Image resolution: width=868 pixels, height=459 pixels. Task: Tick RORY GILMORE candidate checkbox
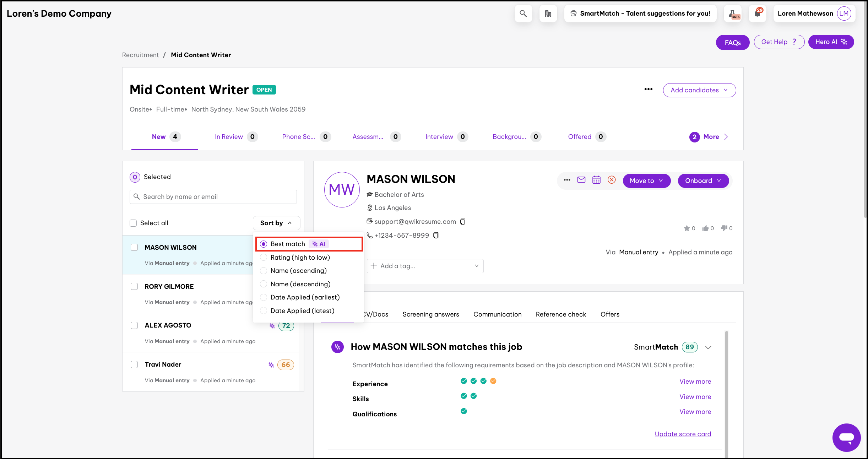point(134,286)
